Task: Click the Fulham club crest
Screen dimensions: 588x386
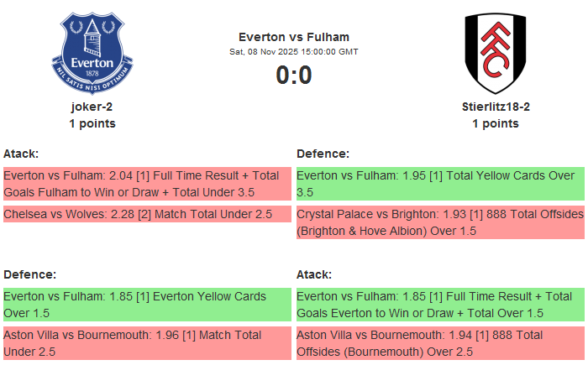Action: [x=495, y=54]
